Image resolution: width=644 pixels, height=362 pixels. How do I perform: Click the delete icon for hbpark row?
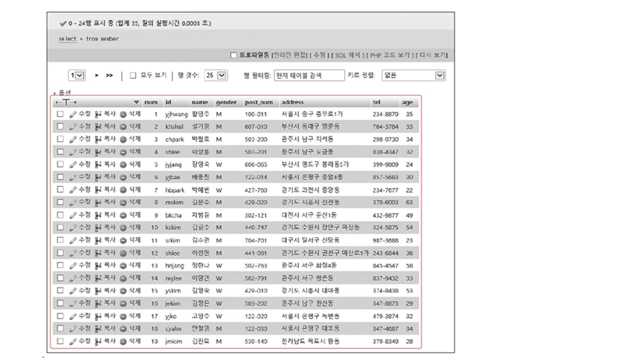[x=123, y=190]
